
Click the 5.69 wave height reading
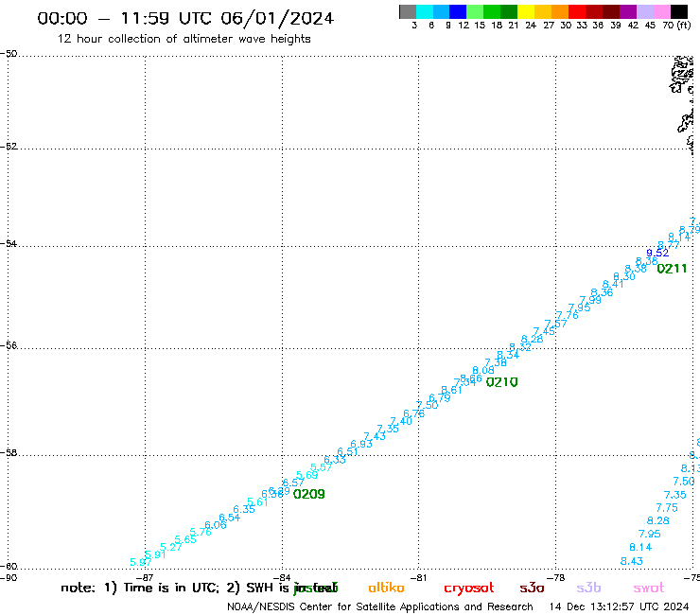[307, 475]
